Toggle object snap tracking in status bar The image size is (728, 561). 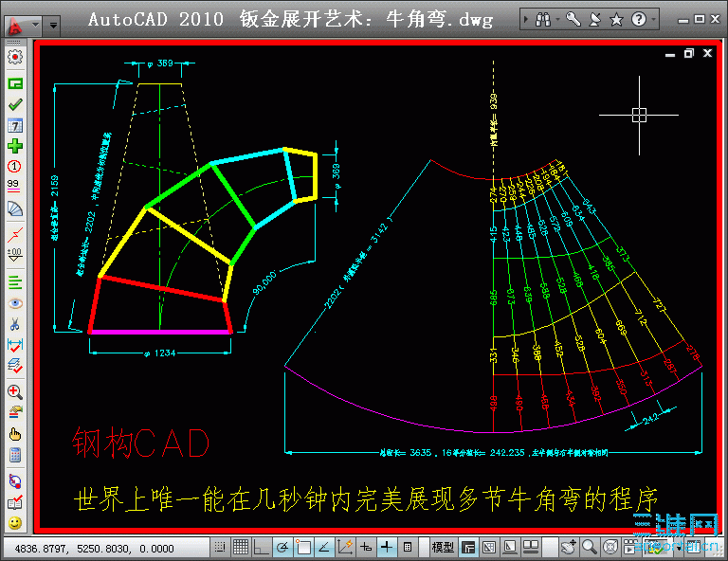[324, 548]
